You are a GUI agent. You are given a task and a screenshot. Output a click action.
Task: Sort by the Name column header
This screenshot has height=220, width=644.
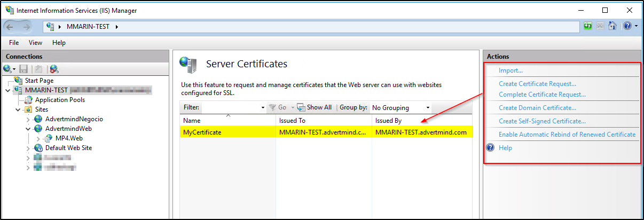coord(227,121)
